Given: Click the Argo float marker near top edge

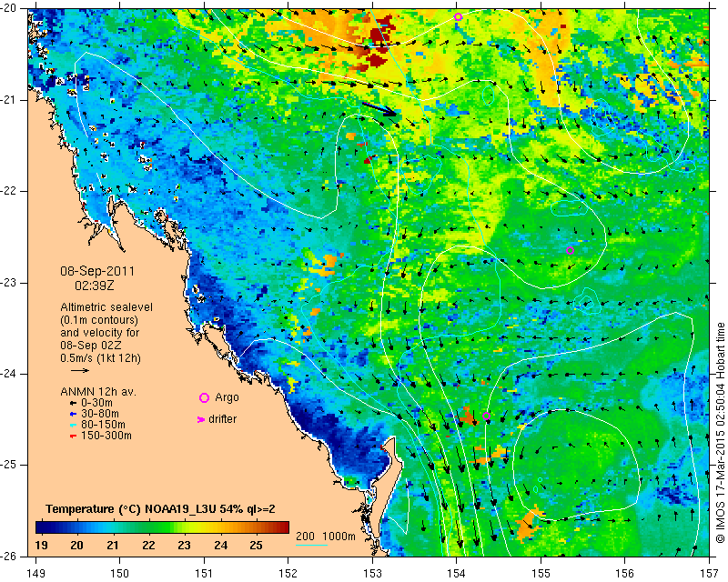Looking at the screenshot, I should (x=458, y=16).
